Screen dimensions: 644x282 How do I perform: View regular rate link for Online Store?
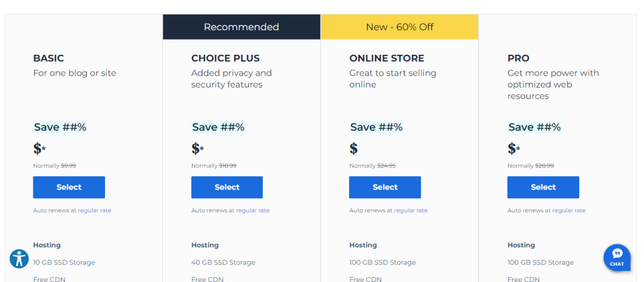[411, 210]
